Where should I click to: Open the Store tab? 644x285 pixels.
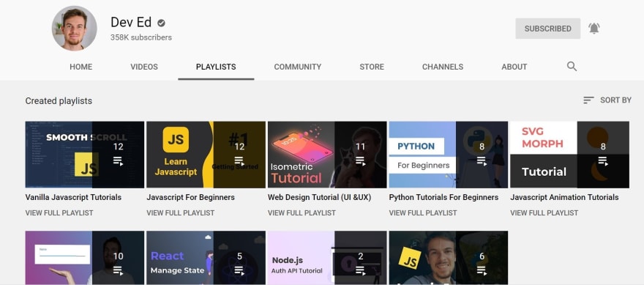(372, 67)
